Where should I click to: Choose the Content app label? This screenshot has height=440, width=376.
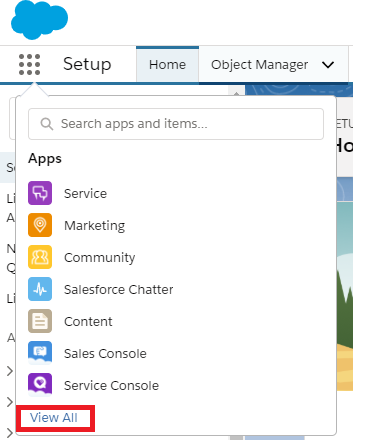click(88, 321)
